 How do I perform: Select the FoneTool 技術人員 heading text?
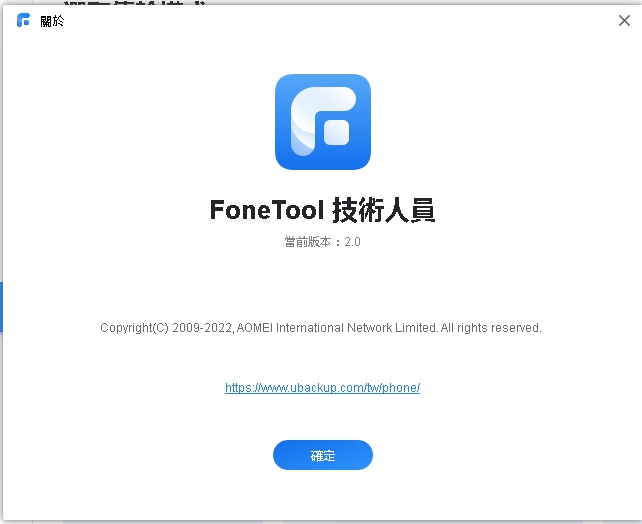pos(322,210)
